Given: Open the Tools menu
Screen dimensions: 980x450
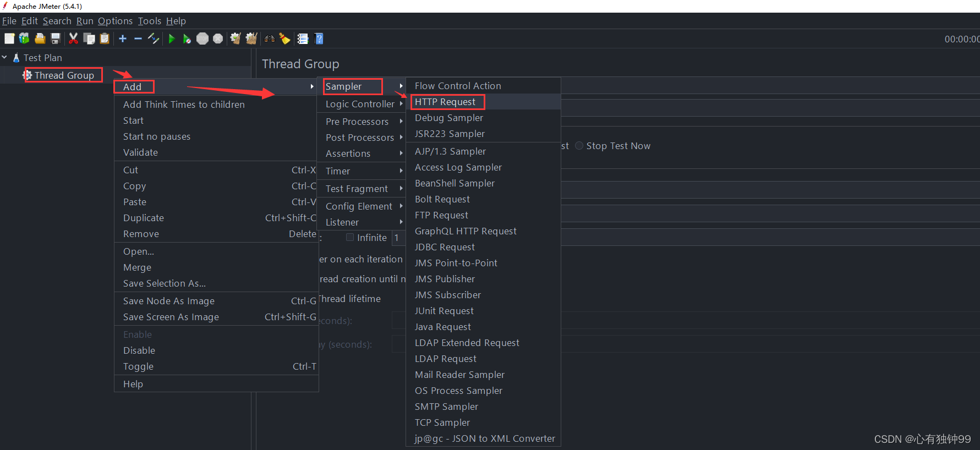Looking at the screenshot, I should click(x=150, y=21).
